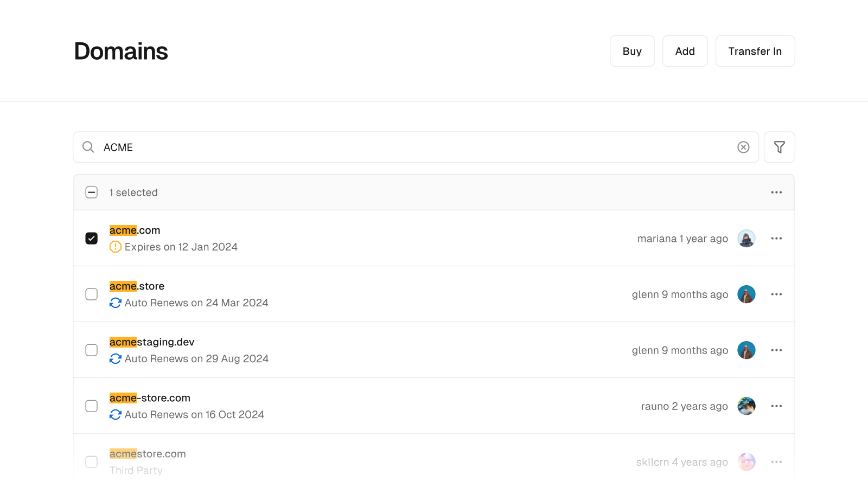Click the auto-renew icon for acme.store
Viewport: 868px width, 488px height.
point(115,303)
